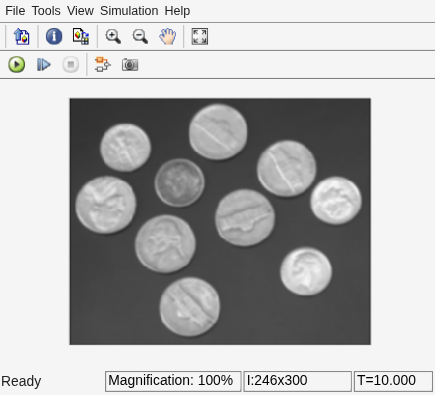Open the Tools menu
The image size is (435, 395).
click(46, 11)
